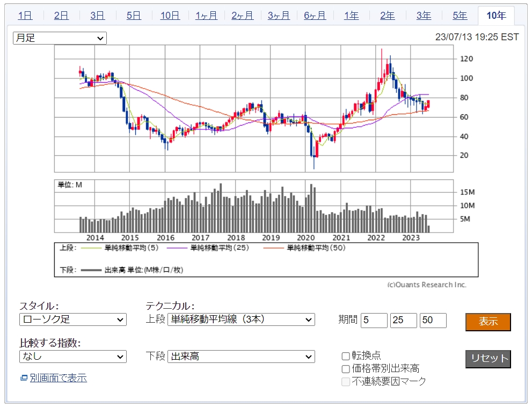Screen dimensions: 532x407
Task: Click the period field containing 5
Action: pos(374,320)
